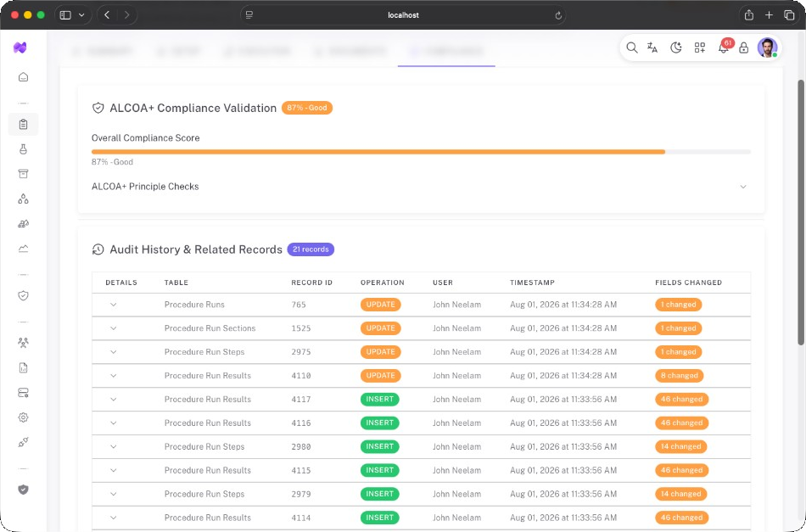Open the users group sidebar icon
Image resolution: width=806 pixels, height=532 pixels.
(23, 343)
